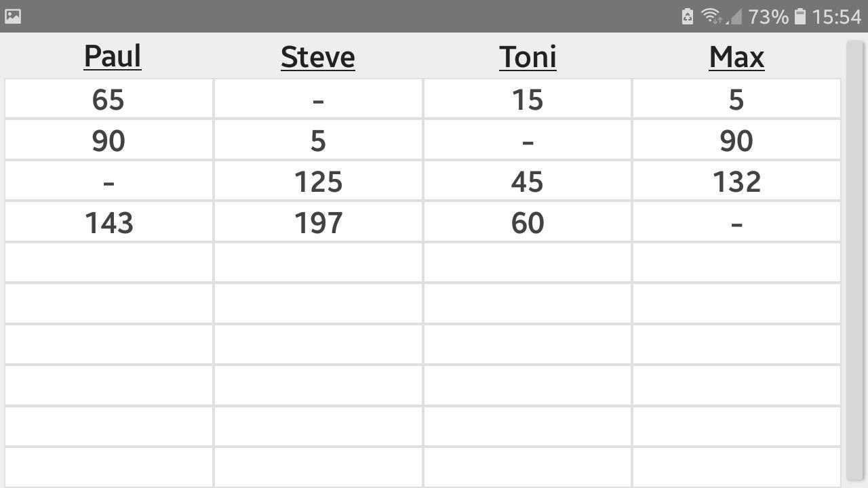Click Toni's dash cell in the second row
The width and height of the screenshot is (868, 488).
click(x=528, y=141)
